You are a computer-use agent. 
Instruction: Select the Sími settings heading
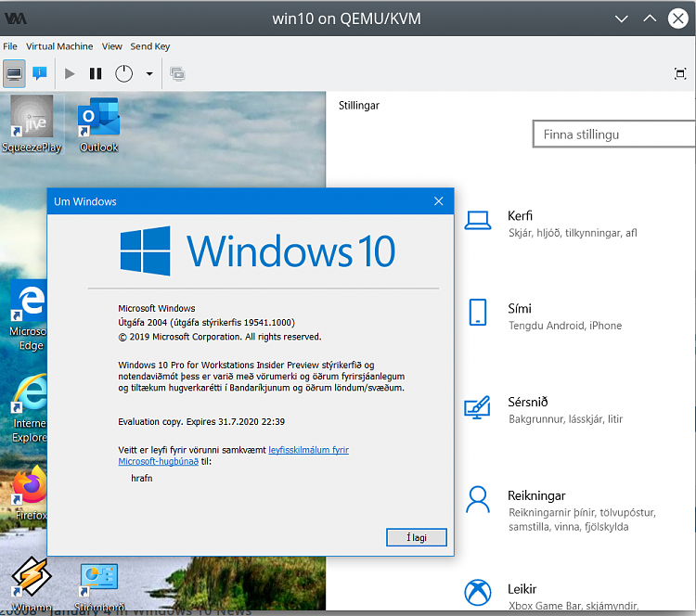pyautogui.click(x=520, y=308)
